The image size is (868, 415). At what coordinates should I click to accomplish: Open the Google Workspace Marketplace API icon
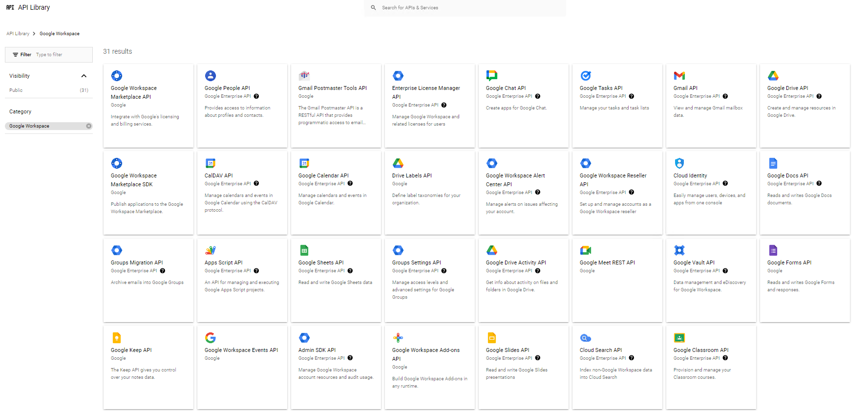pos(117,76)
